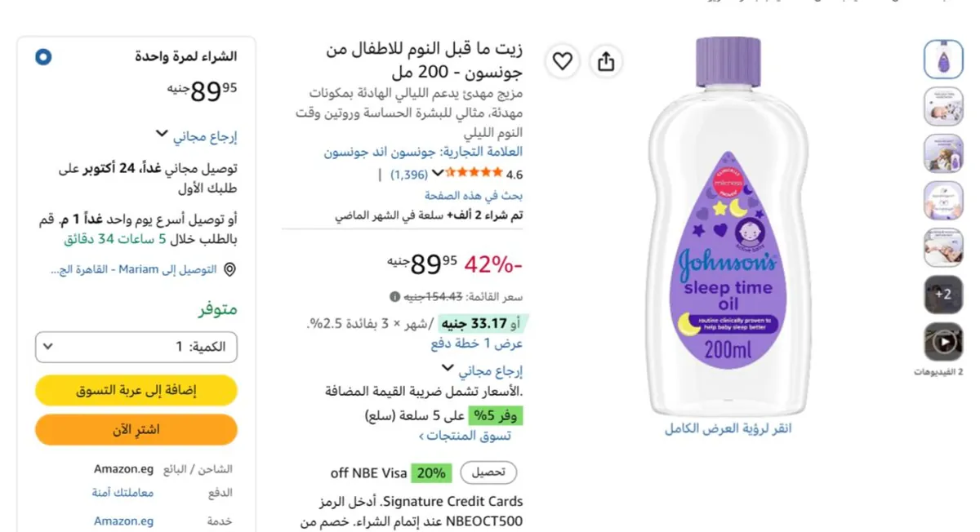Open the quantity dropdown
980x532 pixels.
point(136,347)
